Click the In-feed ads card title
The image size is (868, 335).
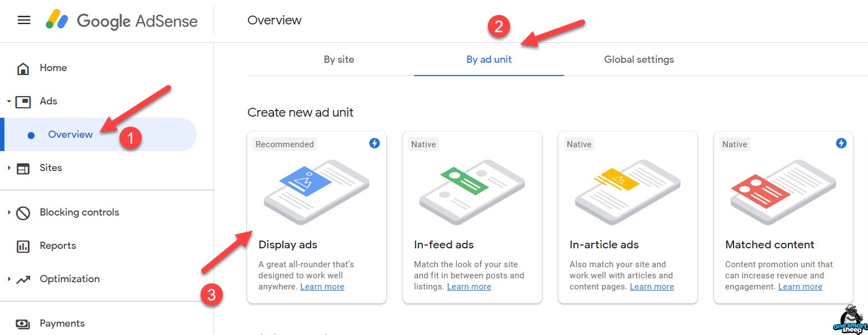pyautogui.click(x=444, y=244)
